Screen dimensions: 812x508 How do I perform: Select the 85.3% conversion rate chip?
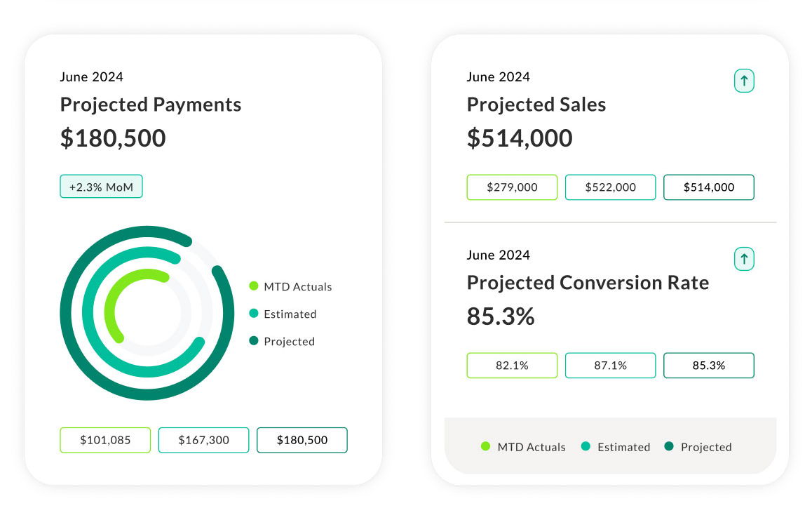tap(709, 366)
